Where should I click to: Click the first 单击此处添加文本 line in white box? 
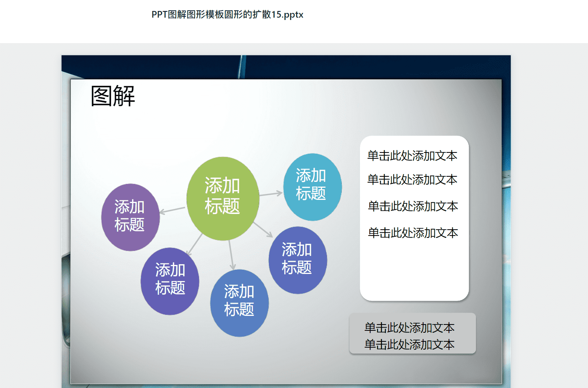(x=412, y=156)
